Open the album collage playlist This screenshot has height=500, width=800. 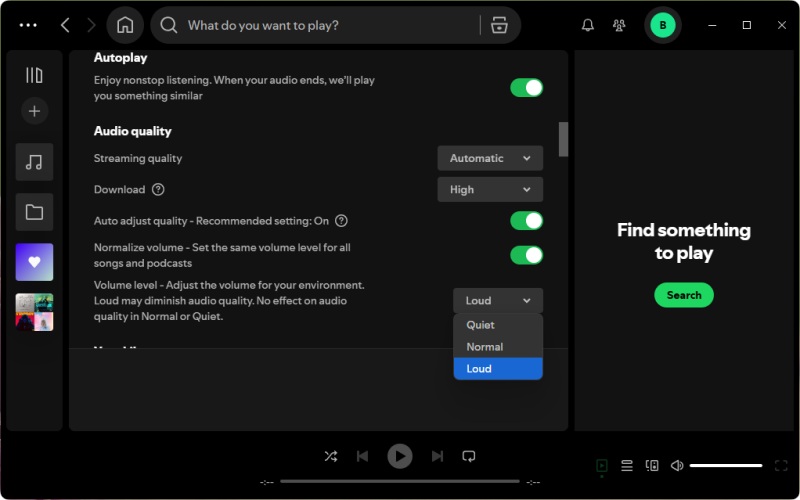coord(34,312)
